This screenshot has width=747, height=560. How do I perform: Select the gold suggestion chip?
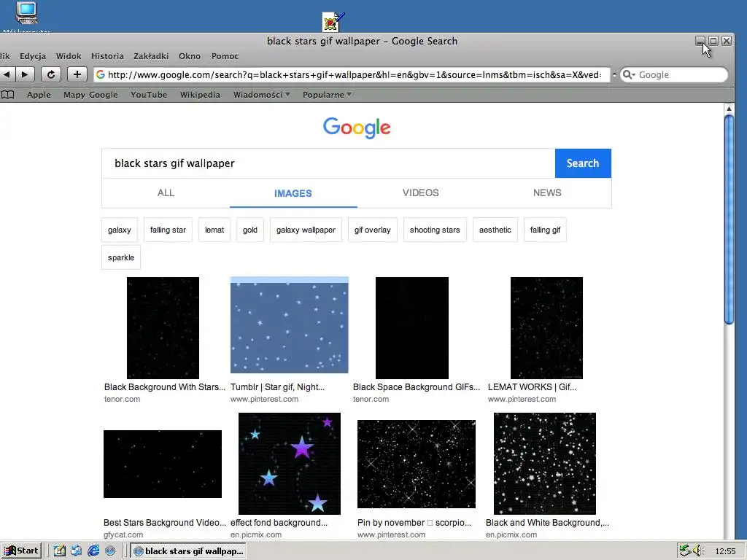point(249,230)
